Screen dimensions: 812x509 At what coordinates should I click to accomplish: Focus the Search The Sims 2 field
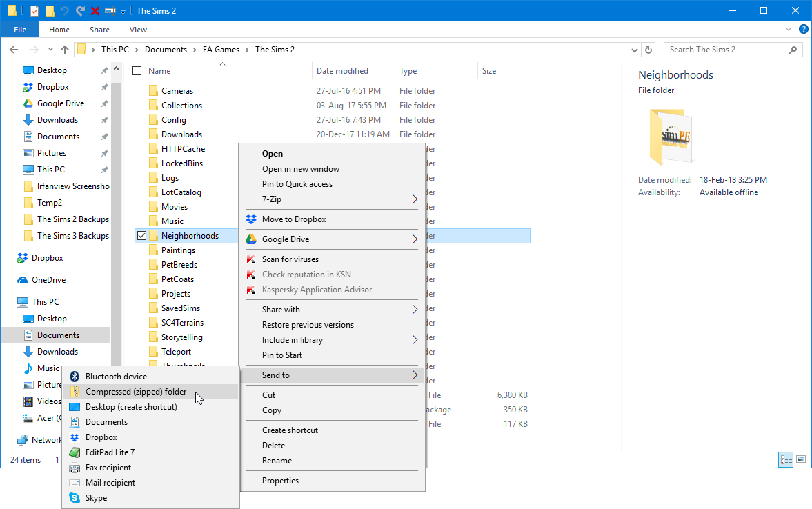tap(733, 50)
